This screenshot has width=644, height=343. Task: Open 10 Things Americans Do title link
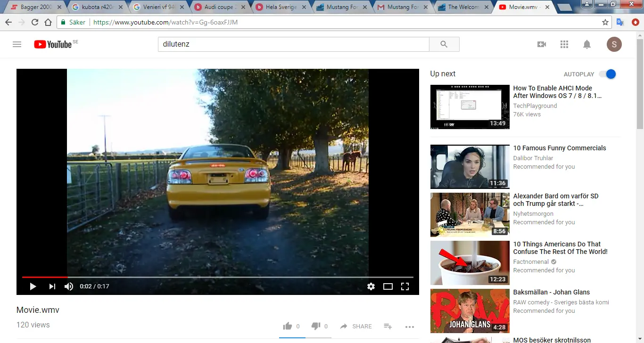pyautogui.click(x=560, y=248)
